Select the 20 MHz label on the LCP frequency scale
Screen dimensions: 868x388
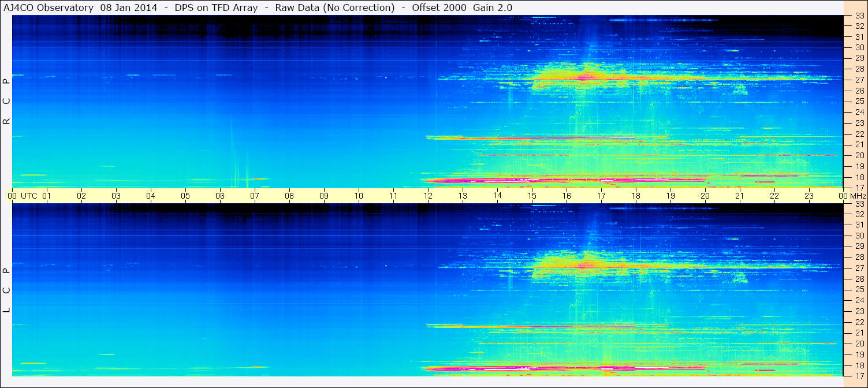tap(859, 343)
